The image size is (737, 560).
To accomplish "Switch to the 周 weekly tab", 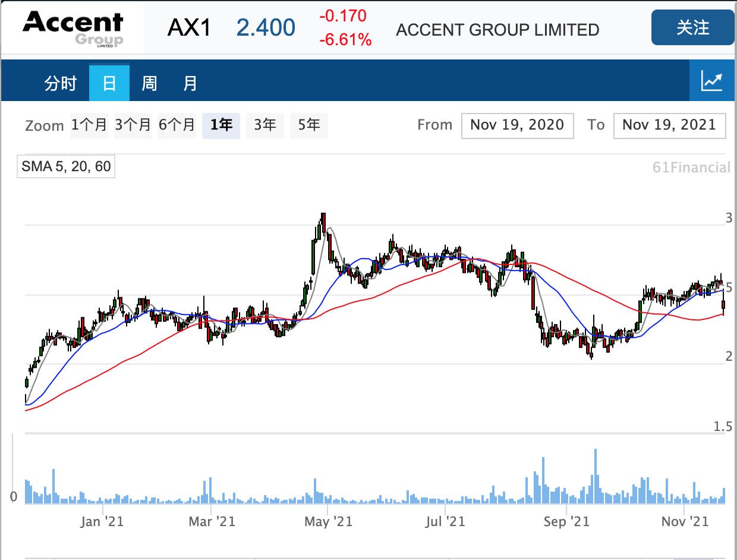I will tap(149, 83).
